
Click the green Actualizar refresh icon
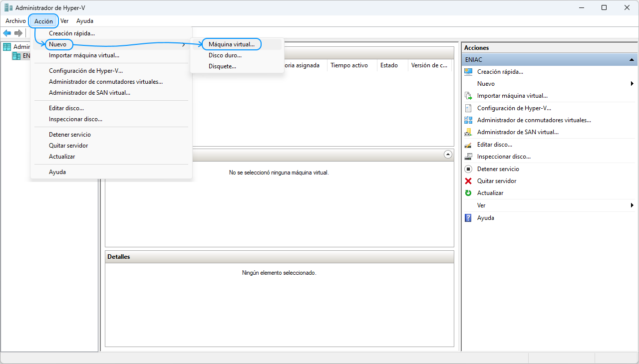[x=468, y=193]
